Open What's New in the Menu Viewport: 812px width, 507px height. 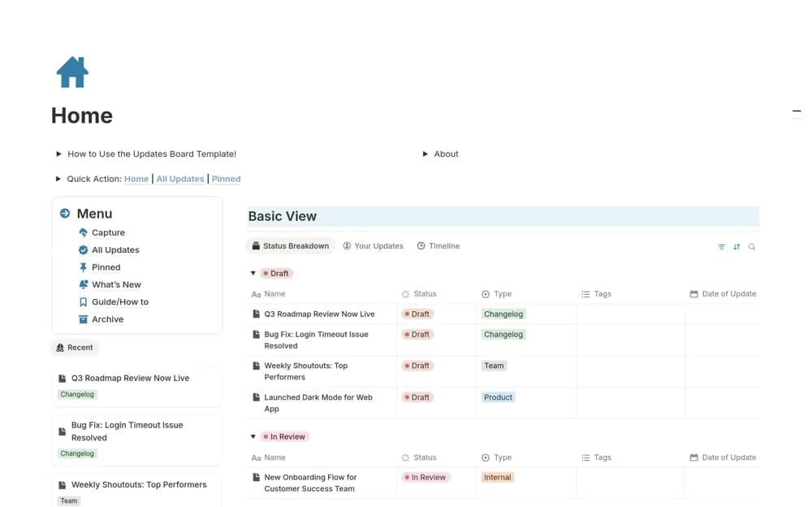point(116,284)
